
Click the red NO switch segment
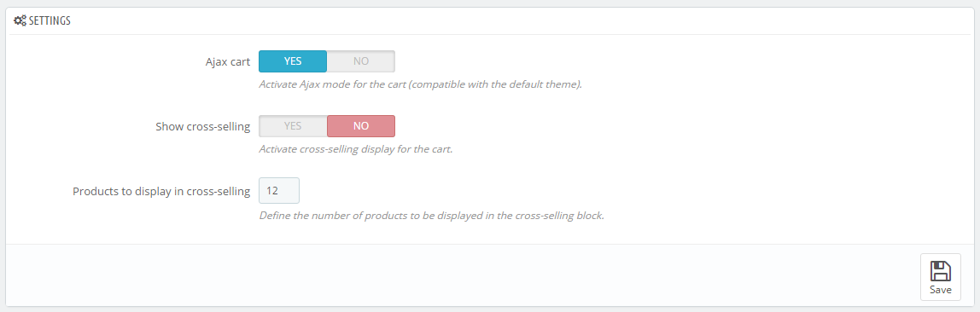pos(361,126)
